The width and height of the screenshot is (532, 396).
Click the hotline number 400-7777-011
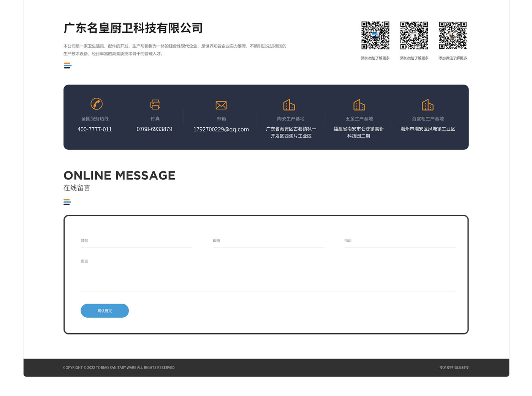click(x=95, y=129)
